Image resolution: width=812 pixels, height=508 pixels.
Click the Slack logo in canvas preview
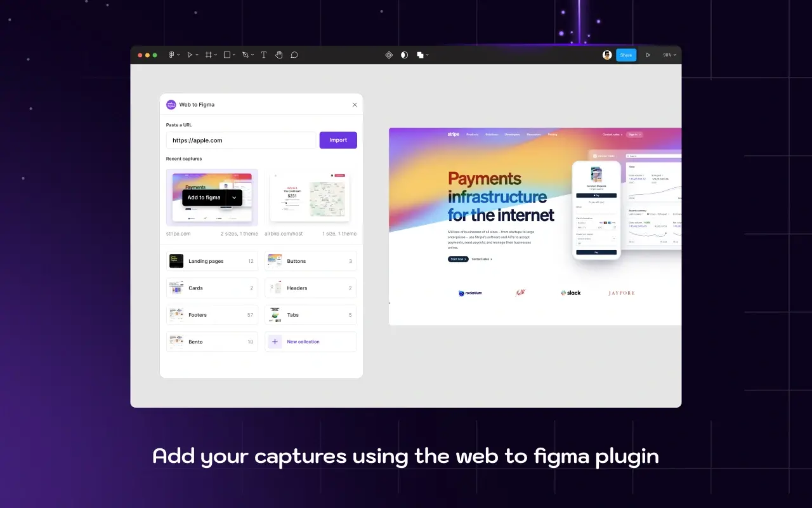tap(571, 293)
